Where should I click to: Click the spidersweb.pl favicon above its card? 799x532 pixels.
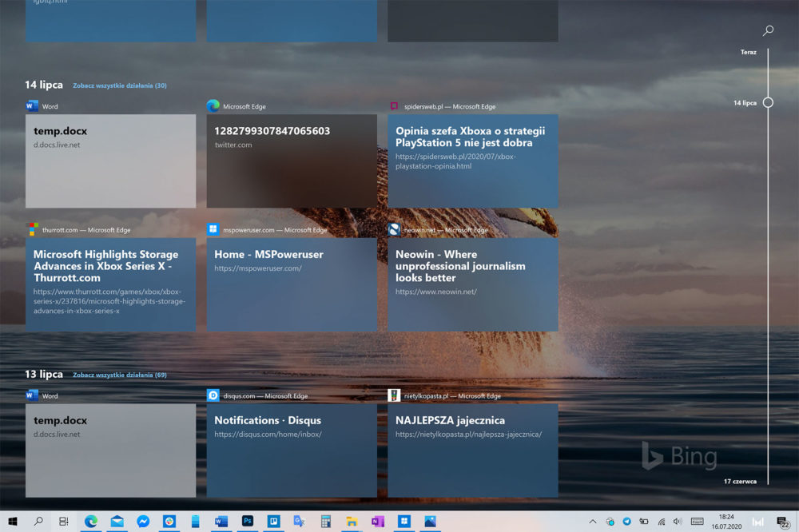click(x=394, y=106)
